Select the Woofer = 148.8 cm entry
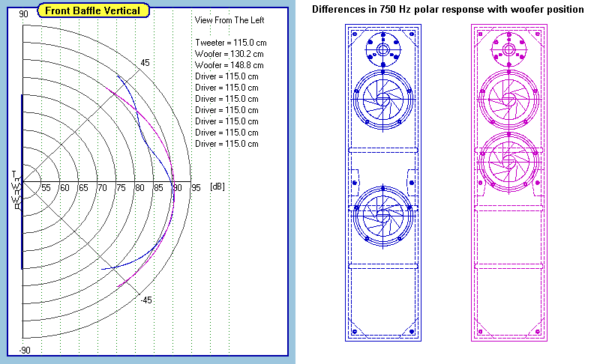 tap(229, 65)
